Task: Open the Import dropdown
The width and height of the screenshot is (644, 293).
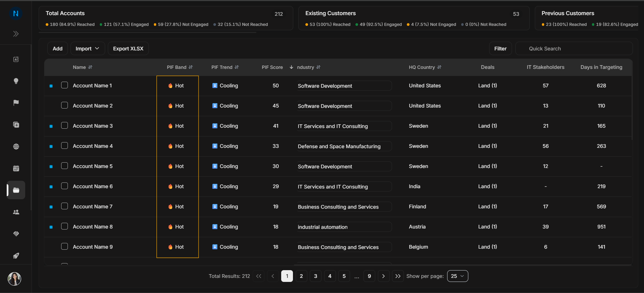Action: point(87,49)
